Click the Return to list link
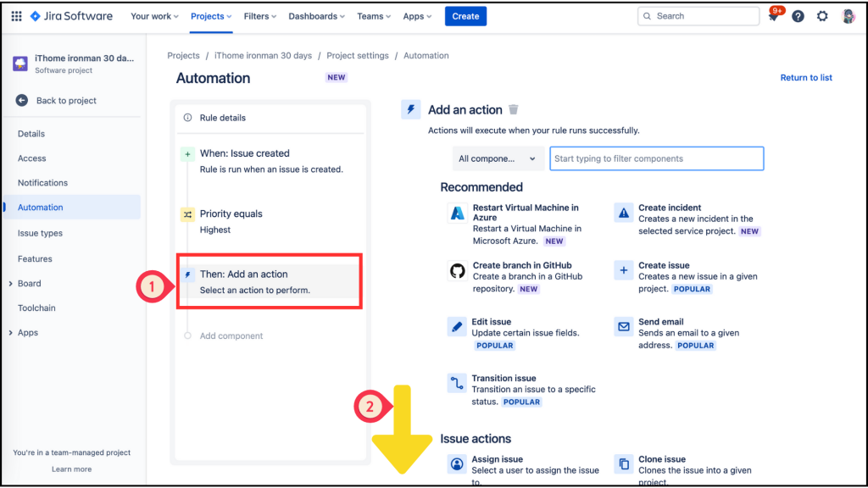The height and width of the screenshot is (488, 868). [x=806, y=77]
